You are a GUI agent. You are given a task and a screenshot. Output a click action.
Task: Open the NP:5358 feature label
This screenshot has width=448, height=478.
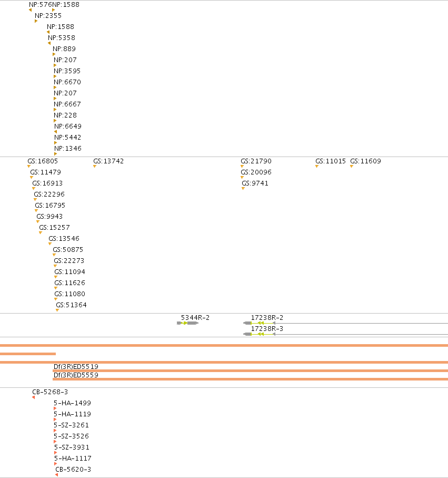pos(62,38)
